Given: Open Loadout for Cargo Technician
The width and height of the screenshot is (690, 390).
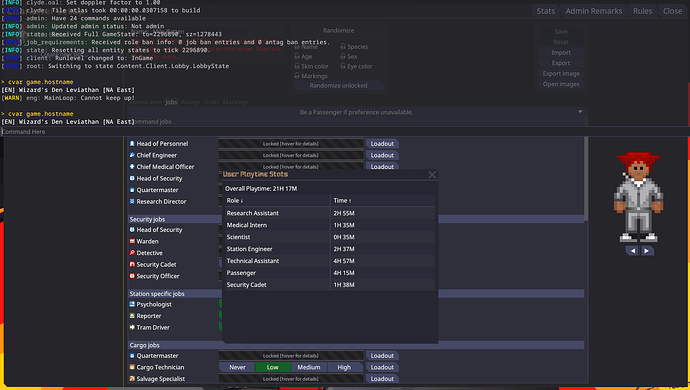Looking at the screenshot, I should tap(382, 367).
